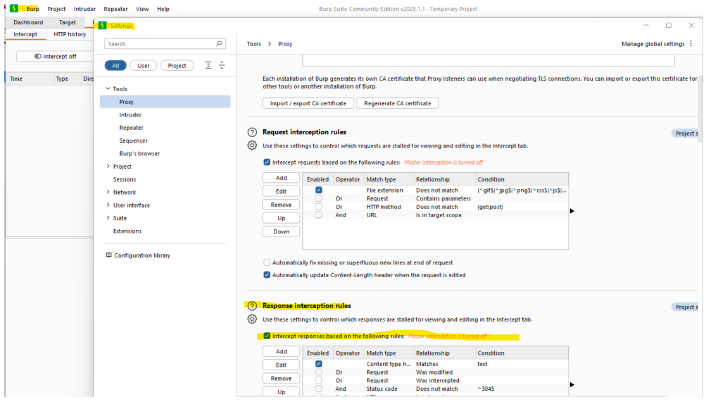Click the arrow beside response rules table

click(572, 384)
